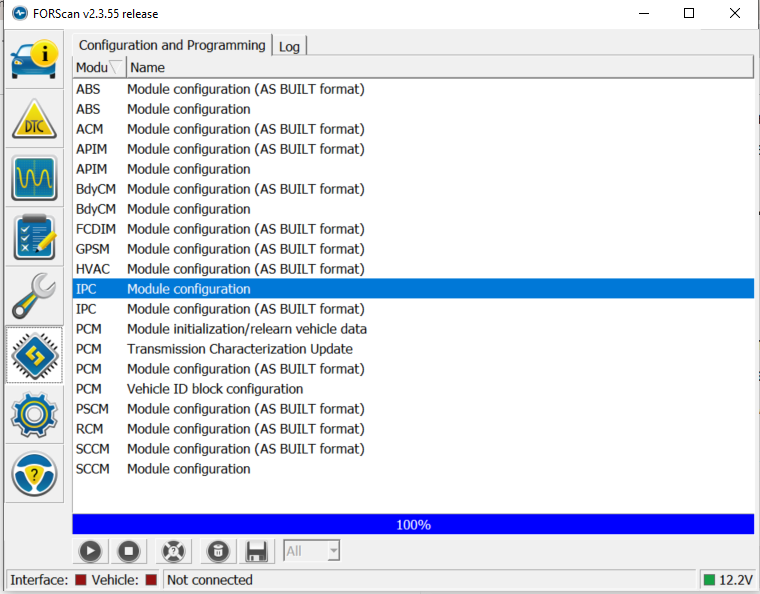760x594 pixels.
Task: Click the lifebuoy help icon in bottom toolbar
Action: [173, 551]
